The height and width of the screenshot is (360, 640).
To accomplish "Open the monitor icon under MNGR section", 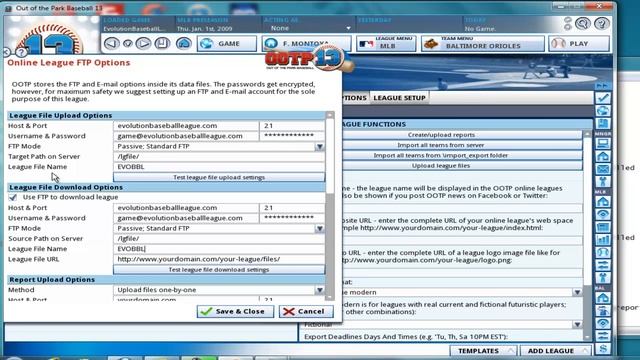I will (x=603, y=143).
